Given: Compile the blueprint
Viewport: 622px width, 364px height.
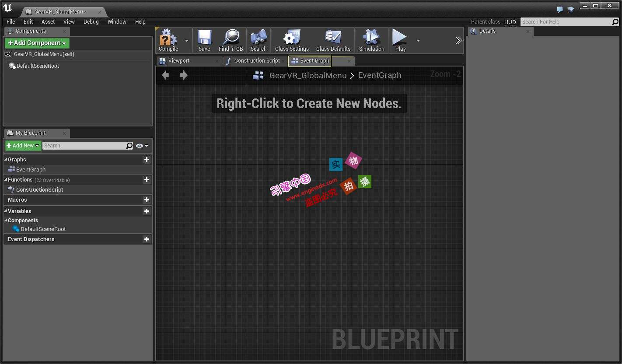Looking at the screenshot, I should 168,41.
